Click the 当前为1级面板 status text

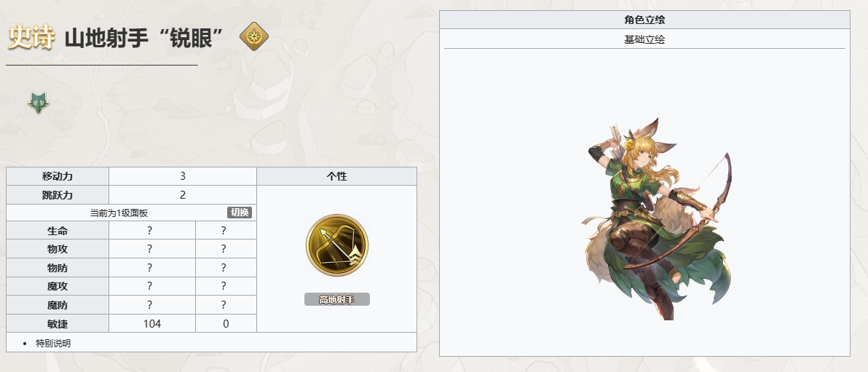(119, 213)
